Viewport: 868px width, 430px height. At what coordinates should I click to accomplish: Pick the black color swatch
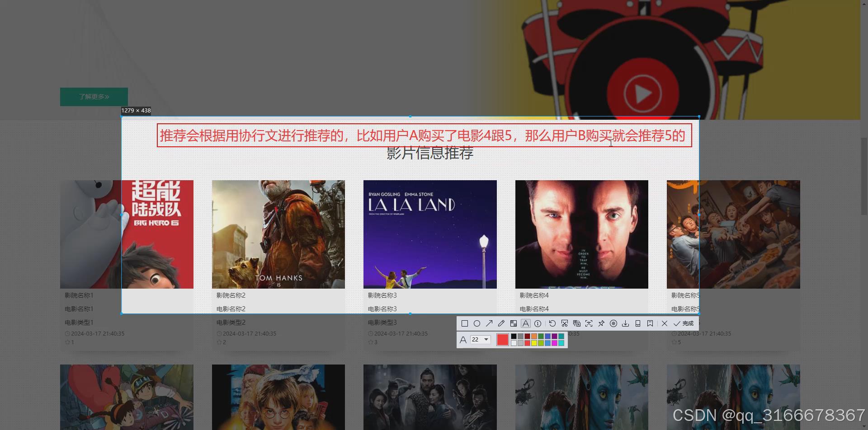pos(514,336)
